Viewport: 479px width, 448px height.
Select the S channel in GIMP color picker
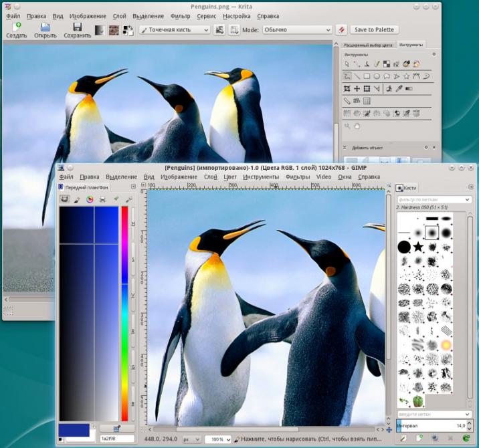pos(132,259)
